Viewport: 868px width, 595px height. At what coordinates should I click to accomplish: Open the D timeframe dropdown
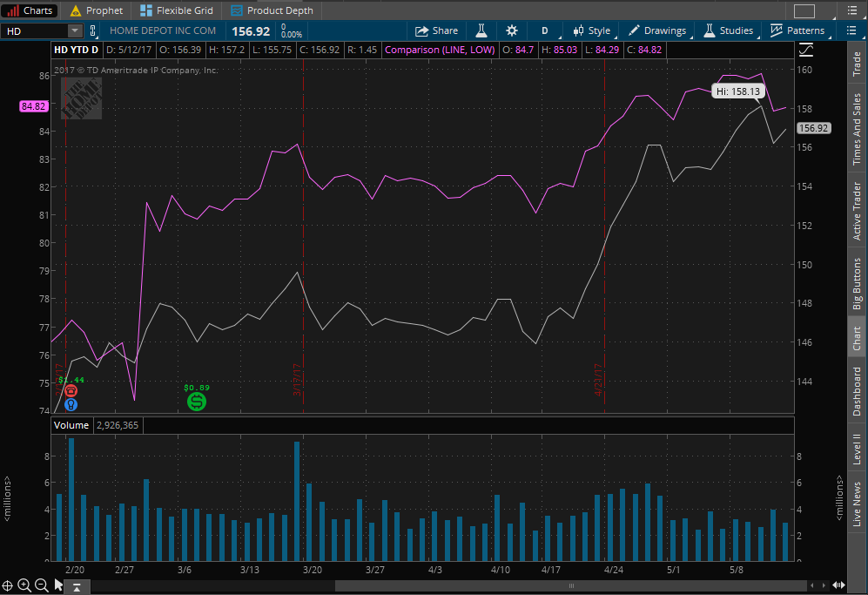point(545,30)
